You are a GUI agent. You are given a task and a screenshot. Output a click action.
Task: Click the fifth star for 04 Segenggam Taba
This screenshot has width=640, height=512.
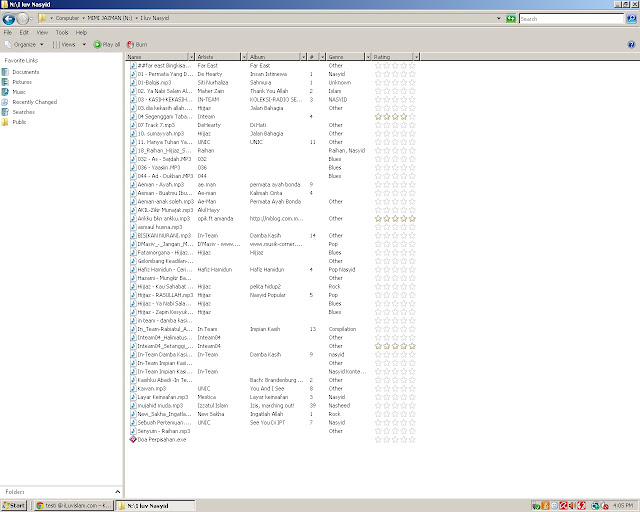pyautogui.click(x=412, y=117)
